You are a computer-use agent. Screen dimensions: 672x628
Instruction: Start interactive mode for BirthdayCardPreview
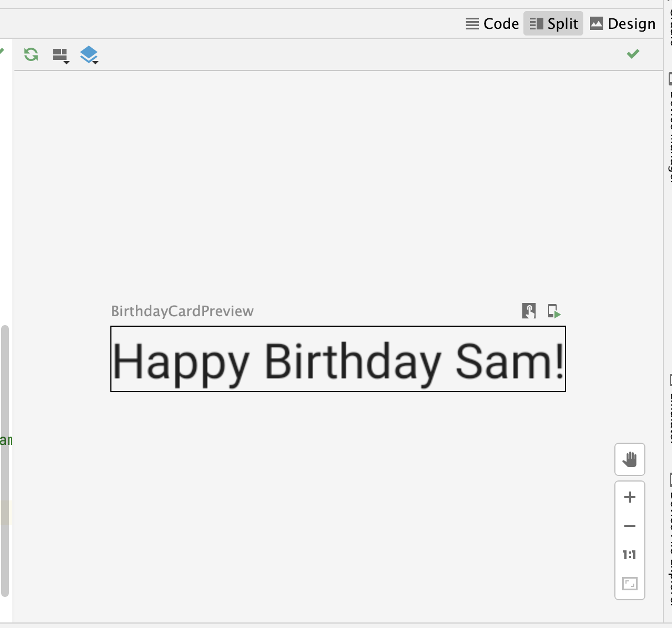(528, 311)
